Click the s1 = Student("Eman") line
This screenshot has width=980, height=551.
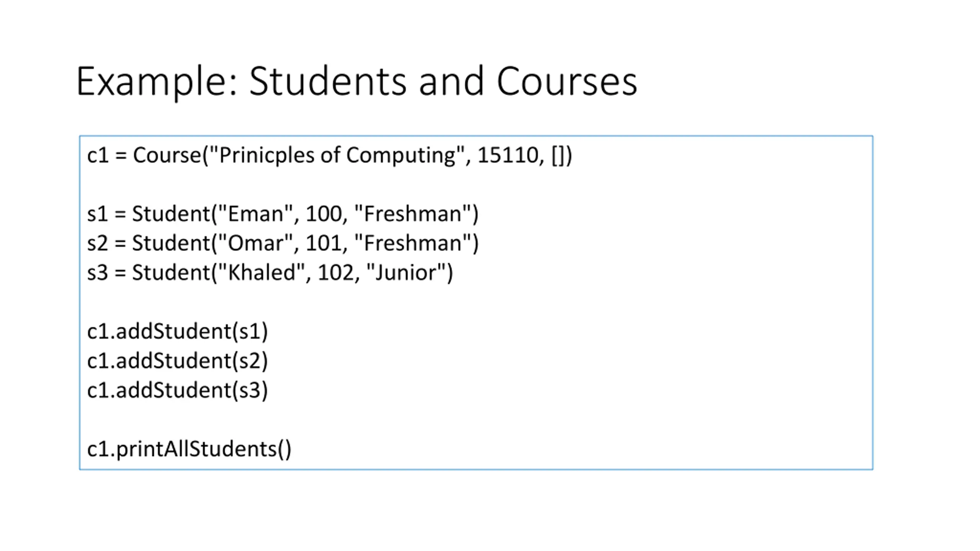tap(283, 214)
